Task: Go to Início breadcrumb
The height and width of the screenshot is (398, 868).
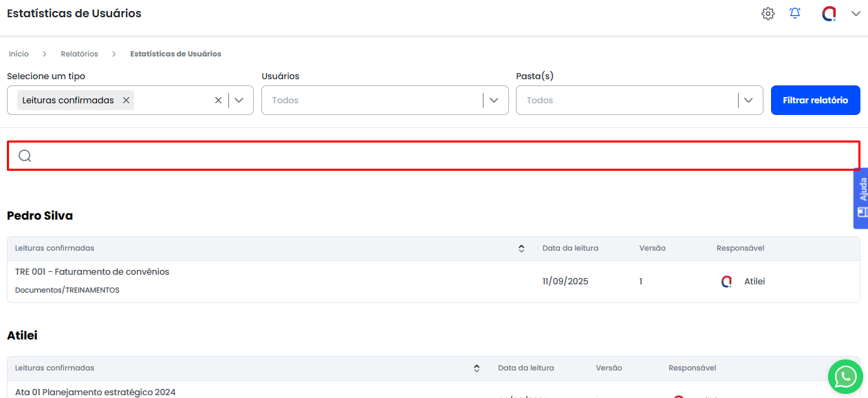Action: click(x=19, y=54)
